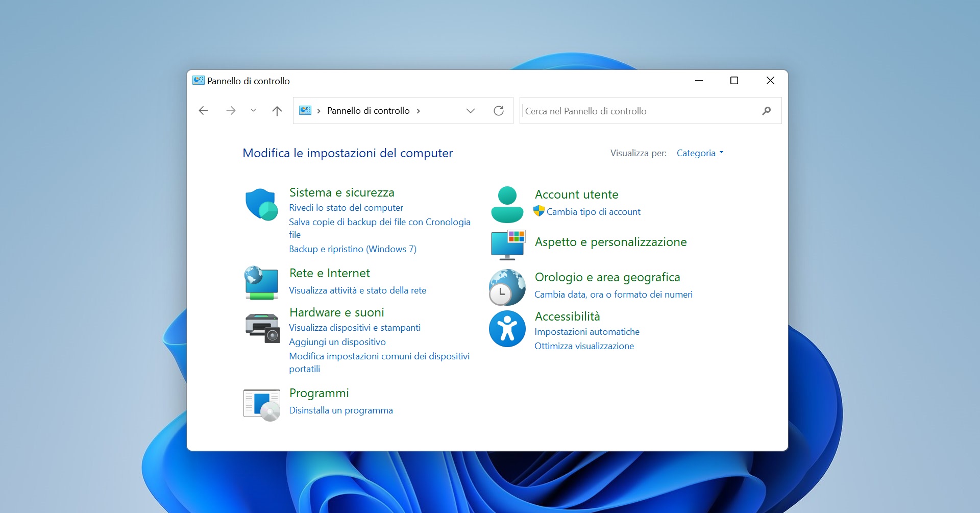Click Ottimizza visualizzazione link
The width and height of the screenshot is (980, 513).
pyautogui.click(x=584, y=346)
